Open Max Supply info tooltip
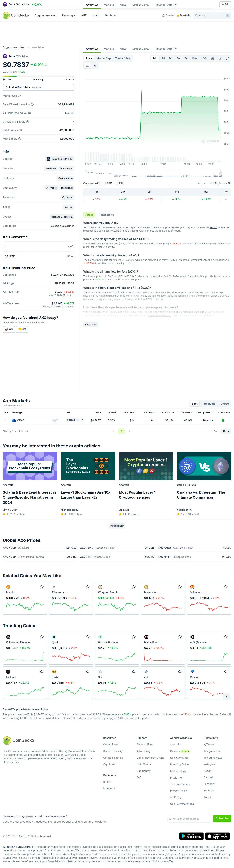234x868 pixels. [19, 139]
